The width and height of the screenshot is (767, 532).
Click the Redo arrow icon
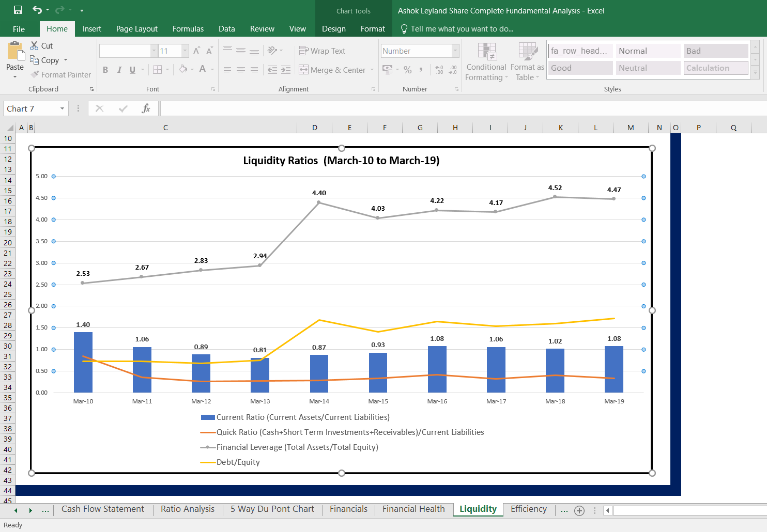point(60,10)
